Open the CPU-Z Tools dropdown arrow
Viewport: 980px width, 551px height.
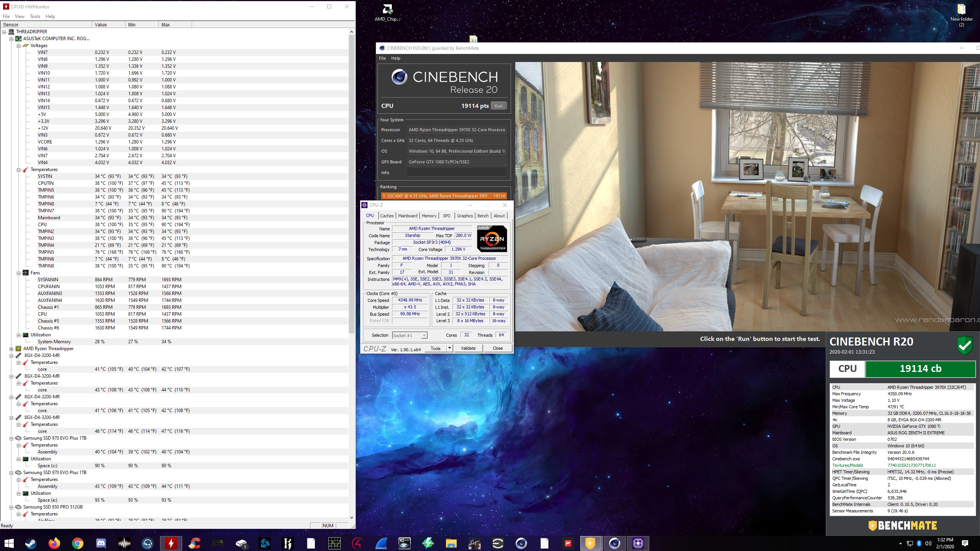click(x=450, y=348)
